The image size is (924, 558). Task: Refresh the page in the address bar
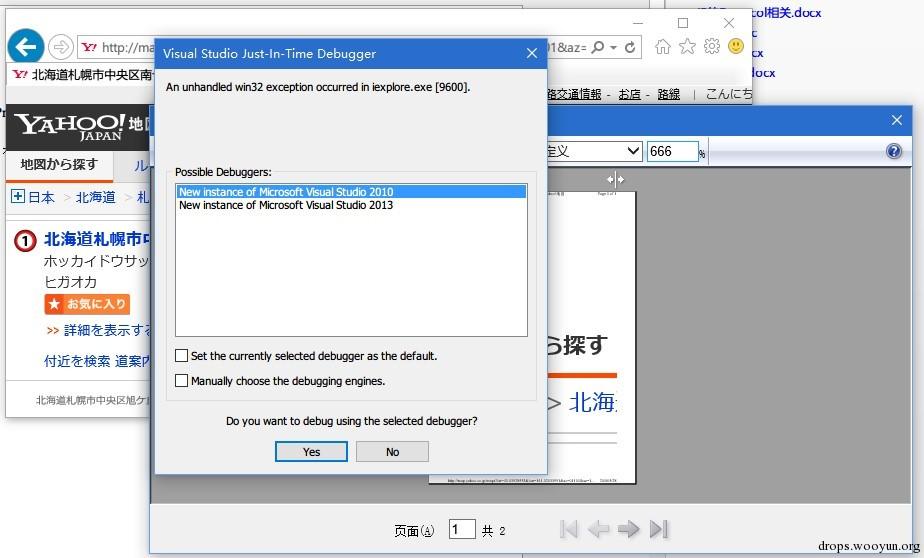pyautogui.click(x=630, y=47)
